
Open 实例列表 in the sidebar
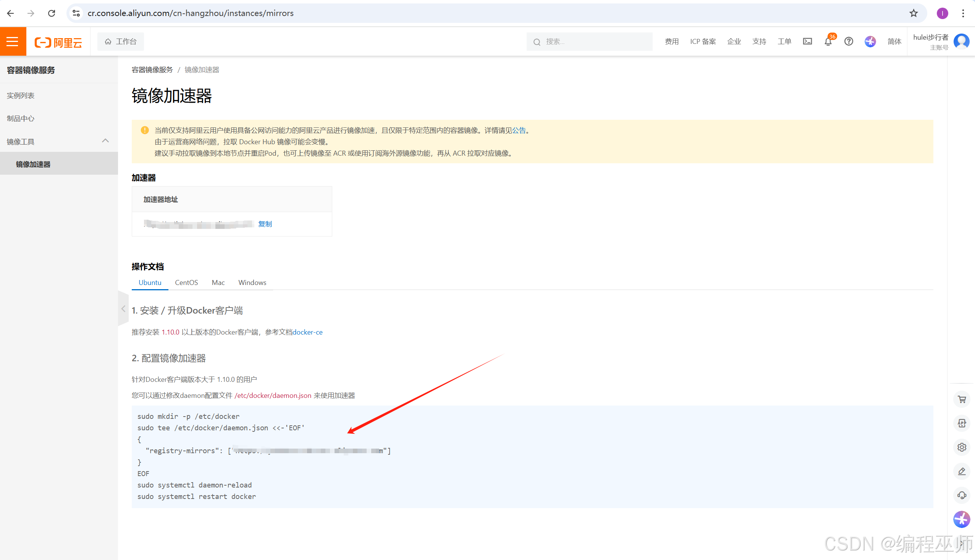21,95
